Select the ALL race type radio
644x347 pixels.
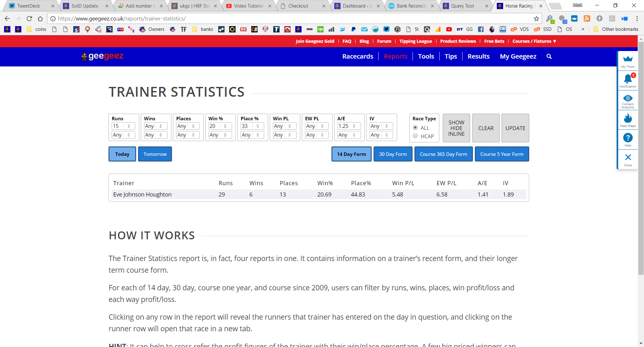(x=415, y=128)
